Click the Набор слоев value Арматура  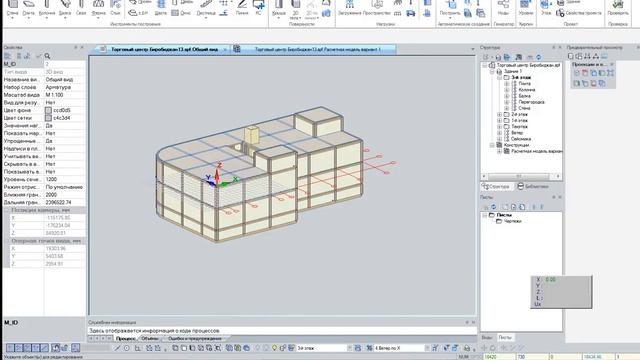(x=64, y=87)
